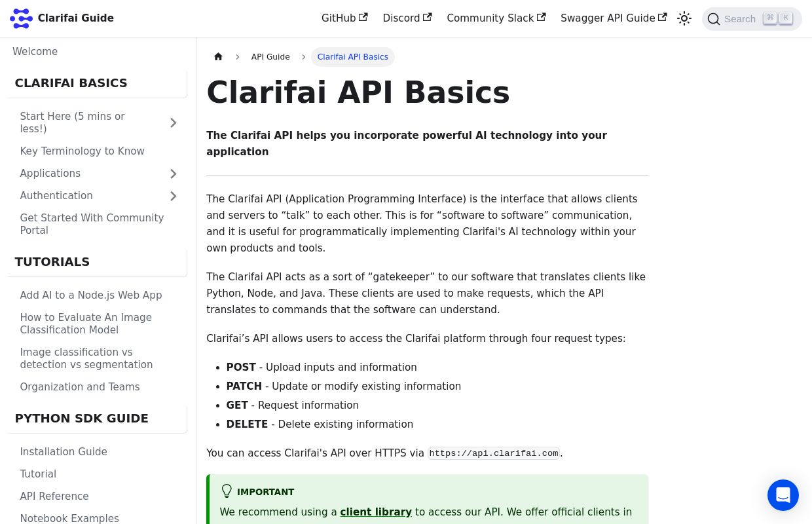This screenshot has width=812, height=524.
Task: Open the Swagger API Guide link
Action: pyautogui.click(x=614, y=18)
